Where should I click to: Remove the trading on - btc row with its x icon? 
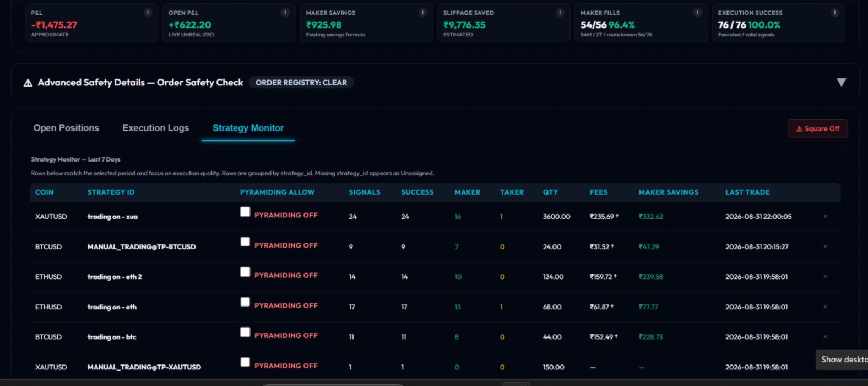pyautogui.click(x=825, y=336)
